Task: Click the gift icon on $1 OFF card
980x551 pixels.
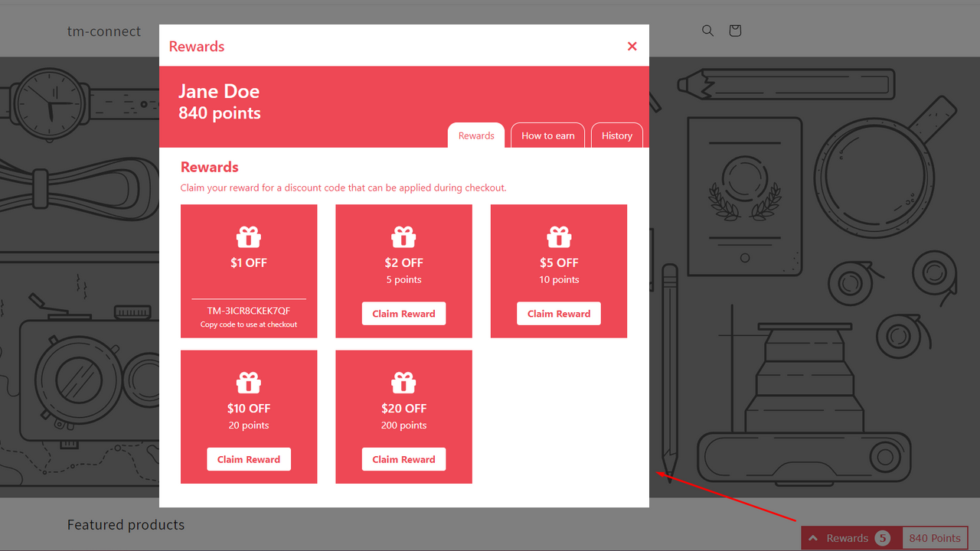Action: 249,236
